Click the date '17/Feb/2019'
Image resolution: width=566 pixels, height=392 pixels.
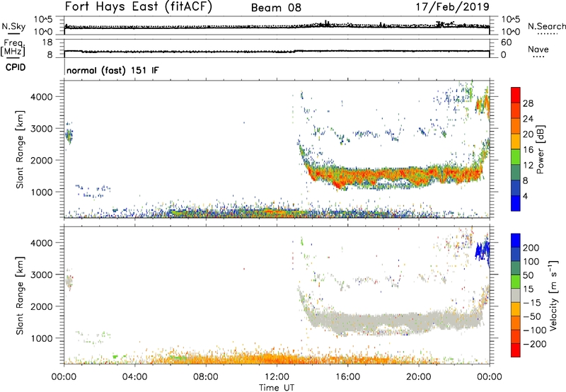(453, 6)
